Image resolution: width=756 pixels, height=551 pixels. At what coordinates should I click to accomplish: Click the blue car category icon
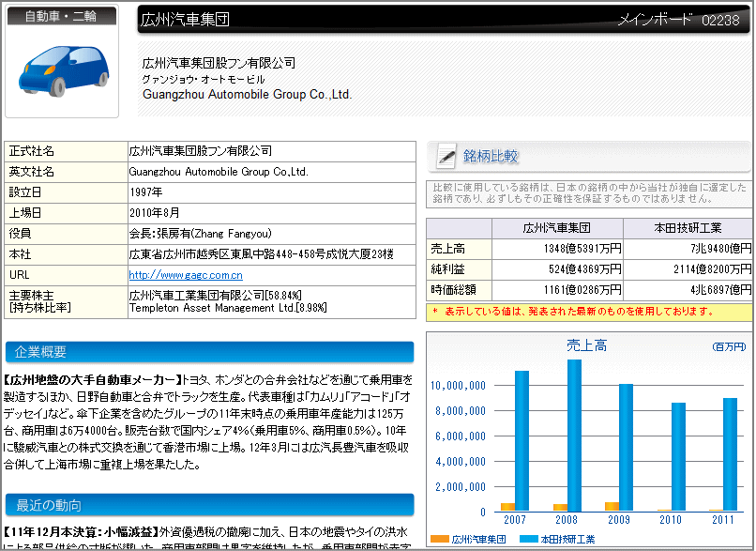(x=63, y=70)
